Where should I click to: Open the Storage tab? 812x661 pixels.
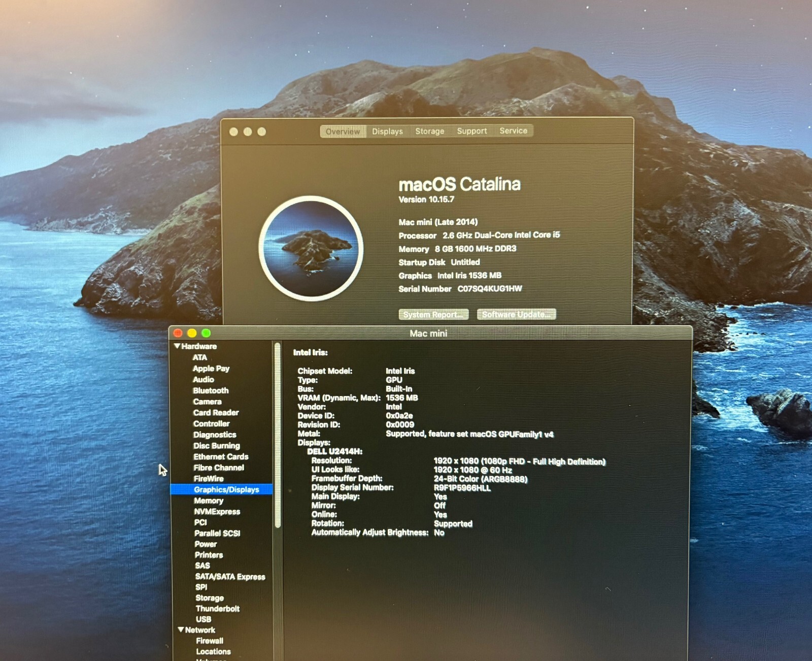click(429, 131)
